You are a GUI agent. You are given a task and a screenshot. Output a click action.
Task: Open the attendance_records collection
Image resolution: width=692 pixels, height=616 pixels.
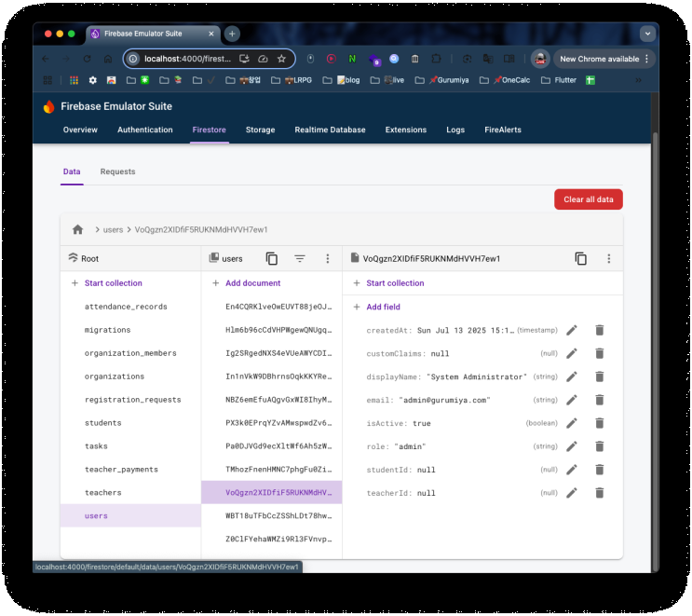pos(130,307)
